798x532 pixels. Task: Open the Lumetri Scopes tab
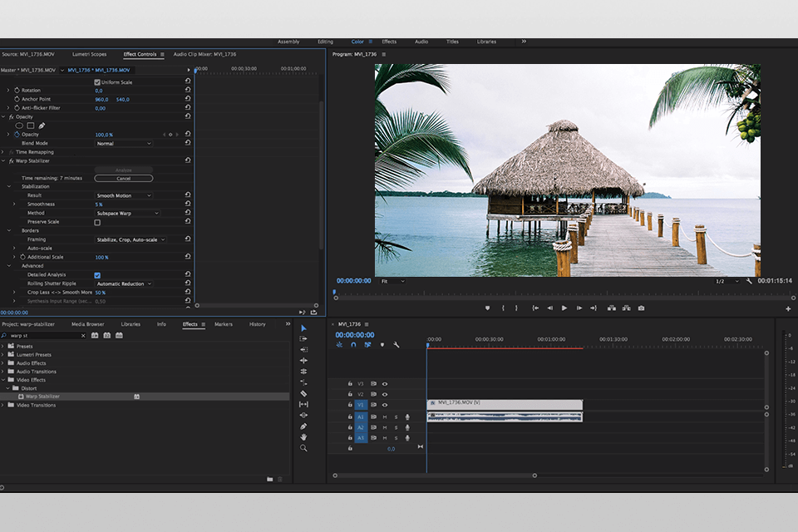point(90,54)
